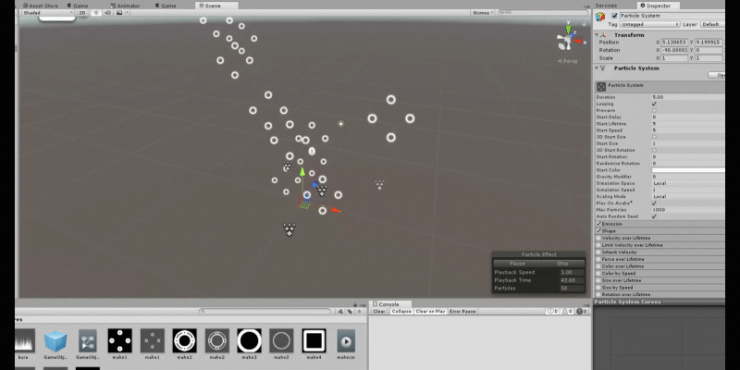Viewport: 740px width, 370px height.
Task: Open the Shaded draw mode dropdown
Action: 48,13
